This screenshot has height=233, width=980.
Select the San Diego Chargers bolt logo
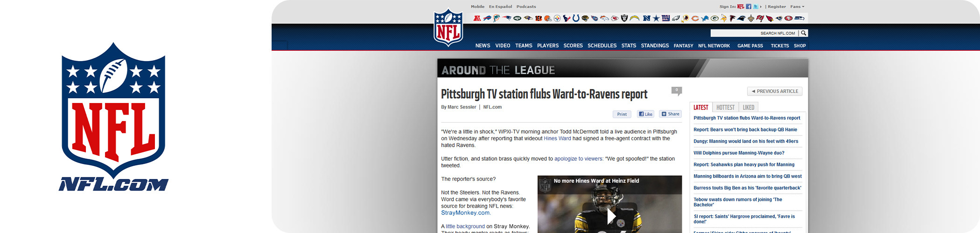pyautogui.click(x=634, y=18)
